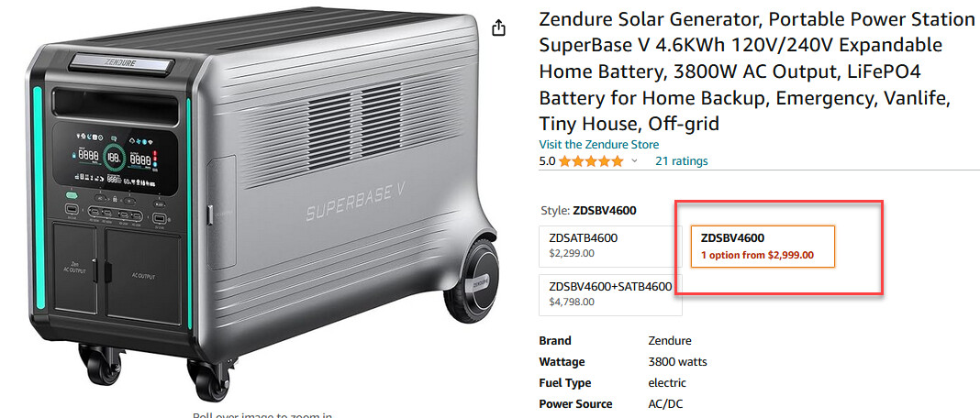
Task: Click the SUPERBASE V logo on the product image
Action: [357, 205]
